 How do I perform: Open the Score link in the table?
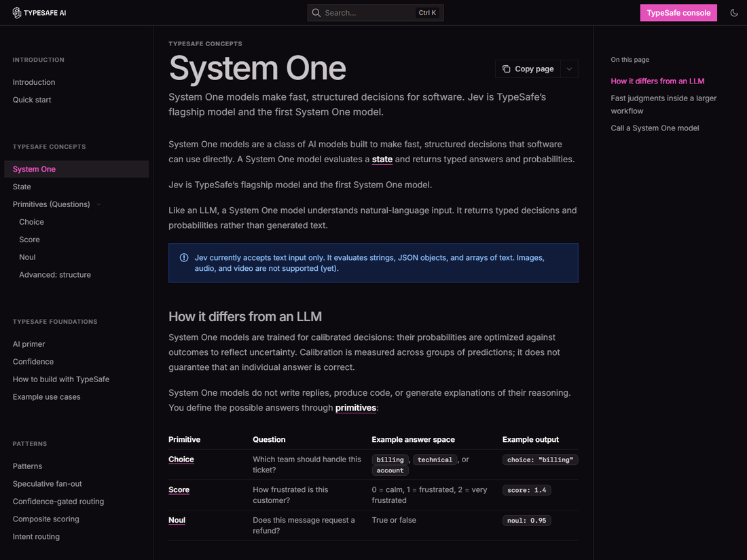pos(179,490)
